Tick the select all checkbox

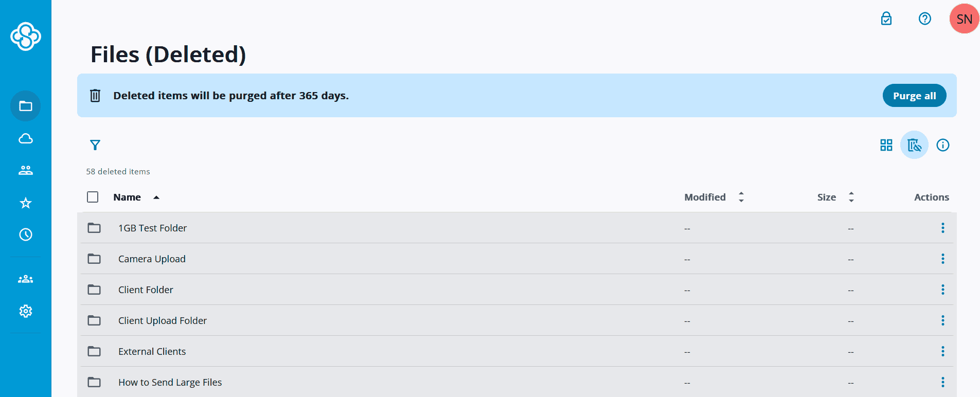click(93, 197)
